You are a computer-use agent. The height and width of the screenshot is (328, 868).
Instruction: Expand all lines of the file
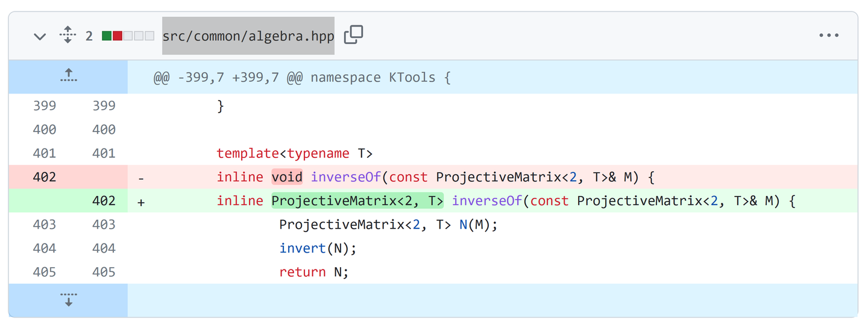click(68, 36)
